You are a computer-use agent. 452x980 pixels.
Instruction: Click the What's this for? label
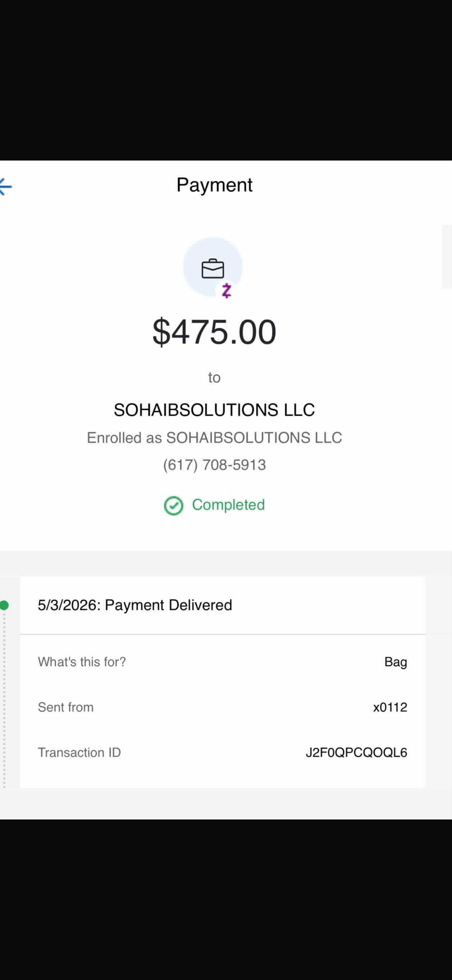click(82, 662)
